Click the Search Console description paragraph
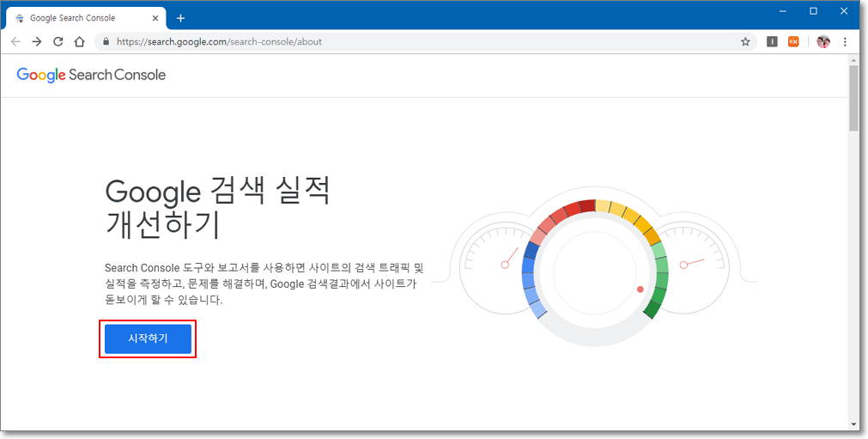The height and width of the screenshot is (439, 868). 264,284
